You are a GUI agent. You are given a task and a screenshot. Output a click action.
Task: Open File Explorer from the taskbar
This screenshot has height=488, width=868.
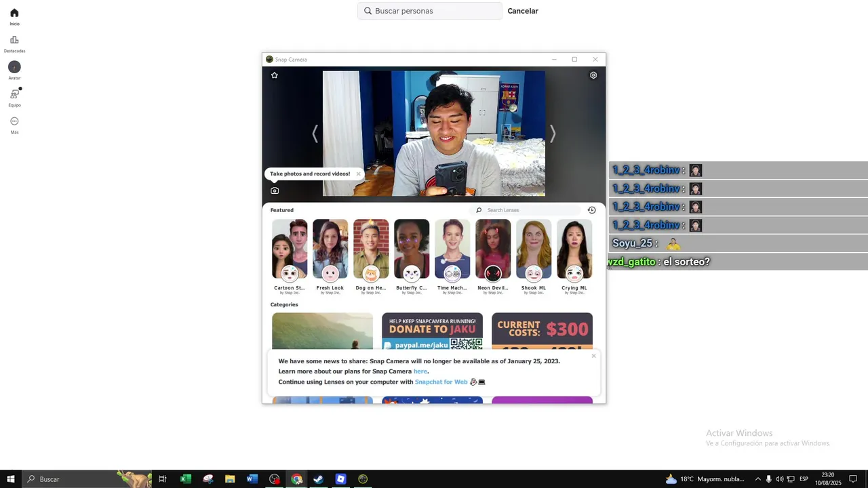pyautogui.click(x=230, y=479)
